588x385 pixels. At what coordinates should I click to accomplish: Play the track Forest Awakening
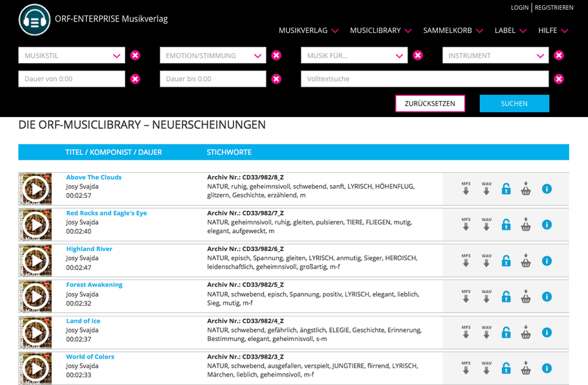point(36,296)
